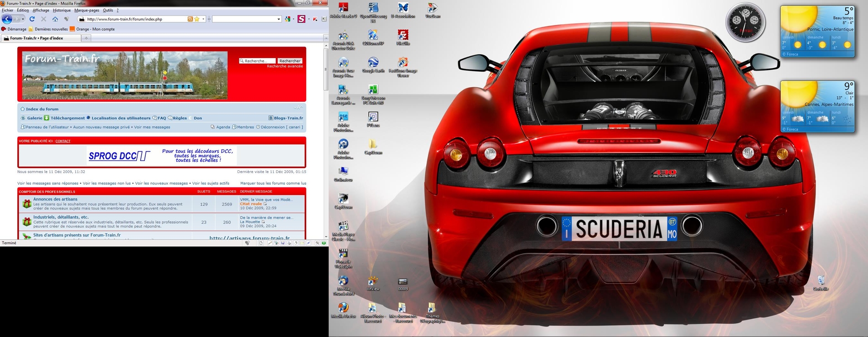Launch Sony Ericsson PC Suite shortcut

(373, 95)
